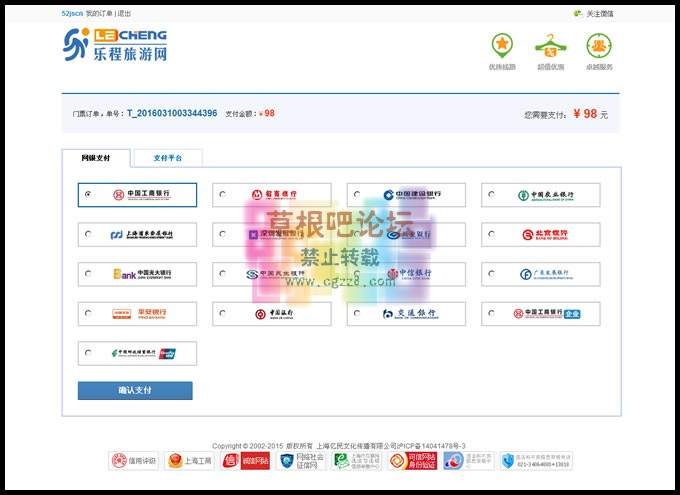
Task: Click the 深圳发展银行 bank logo
Action: (276, 234)
